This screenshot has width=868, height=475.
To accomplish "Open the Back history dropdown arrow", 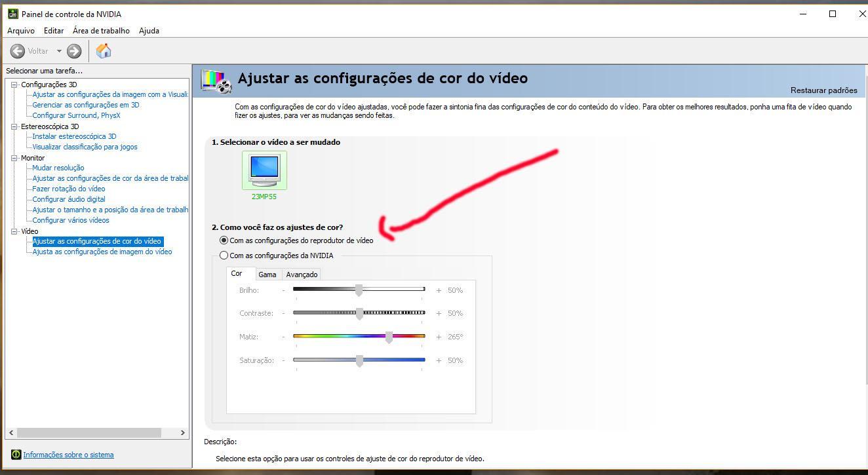I will pyautogui.click(x=59, y=51).
